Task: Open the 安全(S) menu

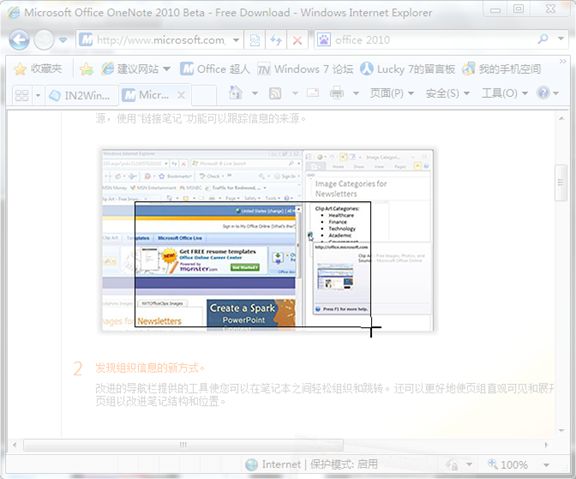Action: tap(447, 93)
